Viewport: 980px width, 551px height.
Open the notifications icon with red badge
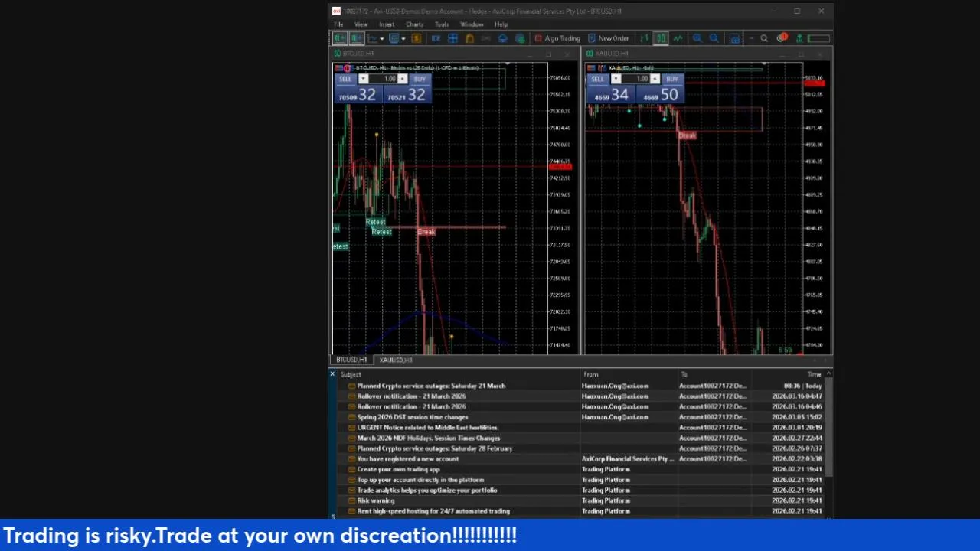coord(781,37)
